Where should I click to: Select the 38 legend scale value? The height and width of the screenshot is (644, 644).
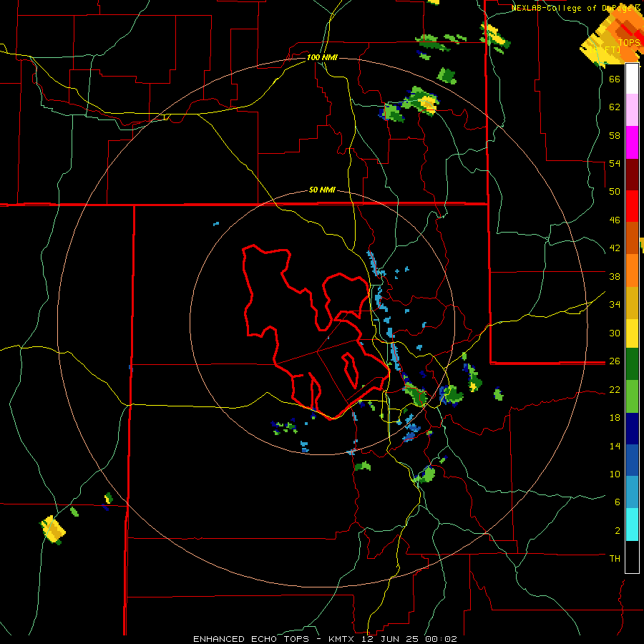(615, 276)
